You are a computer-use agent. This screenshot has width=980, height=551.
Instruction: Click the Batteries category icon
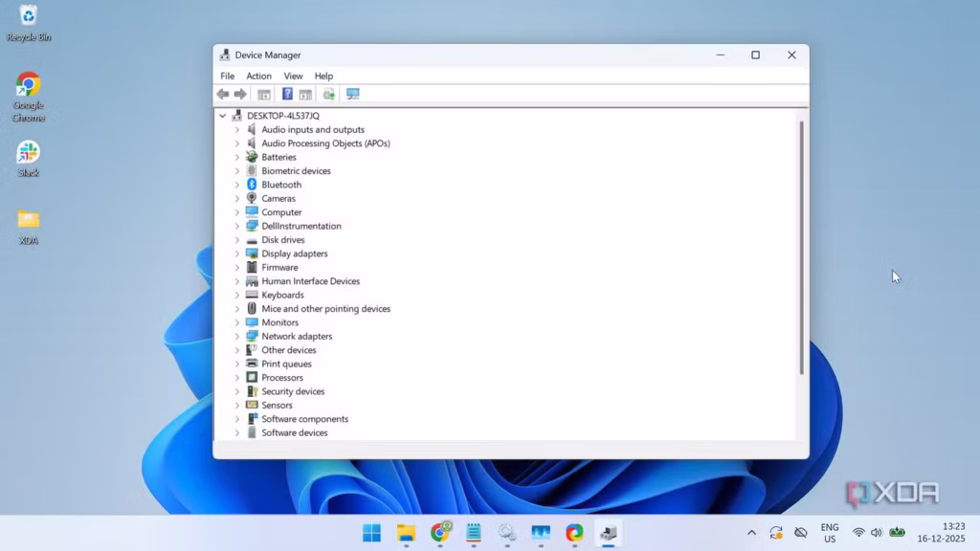pyautogui.click(x=252, y=157)
